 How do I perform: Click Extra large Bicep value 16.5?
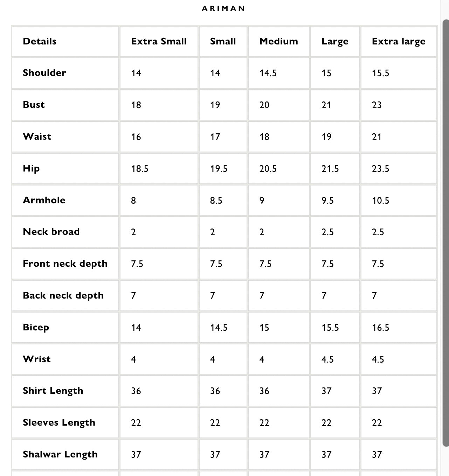pyautogui.click(x=381, y=328)
